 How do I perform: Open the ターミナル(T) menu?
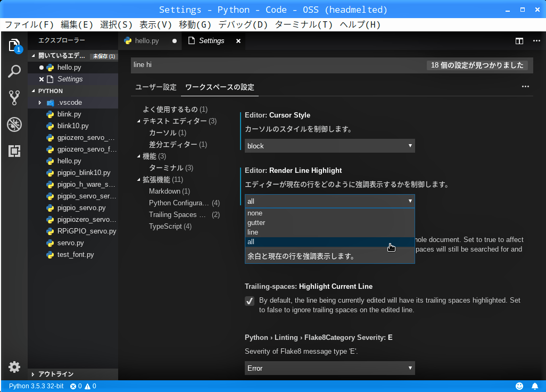(x=304, y=24)
